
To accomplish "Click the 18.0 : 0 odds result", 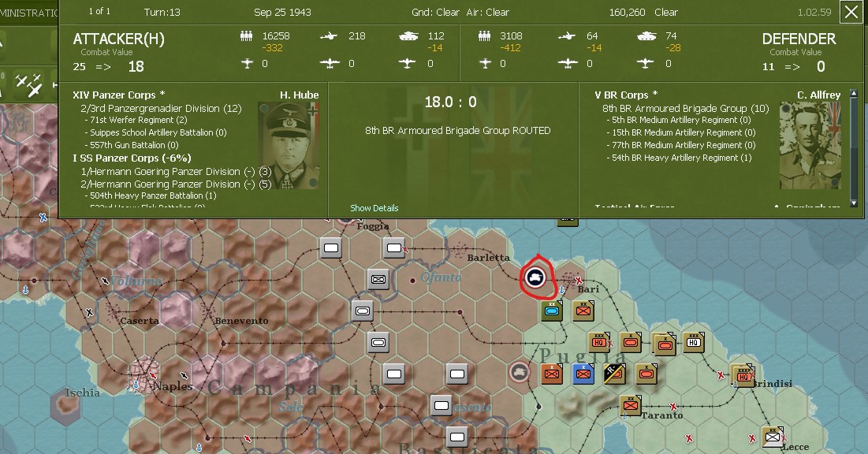I will tap(451, 102).
